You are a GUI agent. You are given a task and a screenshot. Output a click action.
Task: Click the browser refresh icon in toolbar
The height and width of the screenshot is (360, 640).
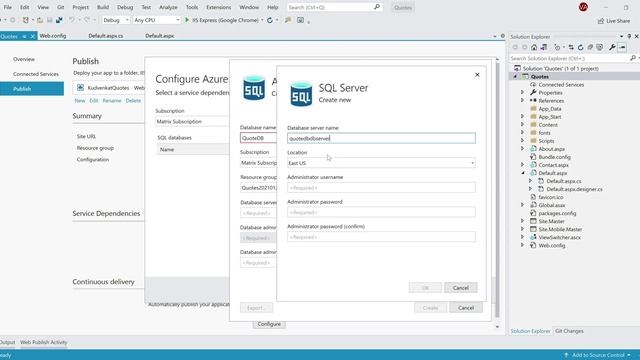tap(270, 20)
